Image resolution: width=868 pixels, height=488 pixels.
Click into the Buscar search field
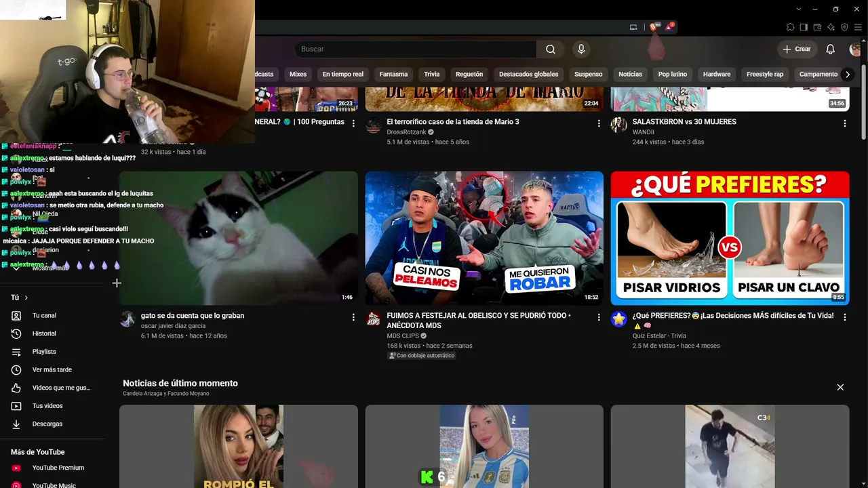coord(415,49)
